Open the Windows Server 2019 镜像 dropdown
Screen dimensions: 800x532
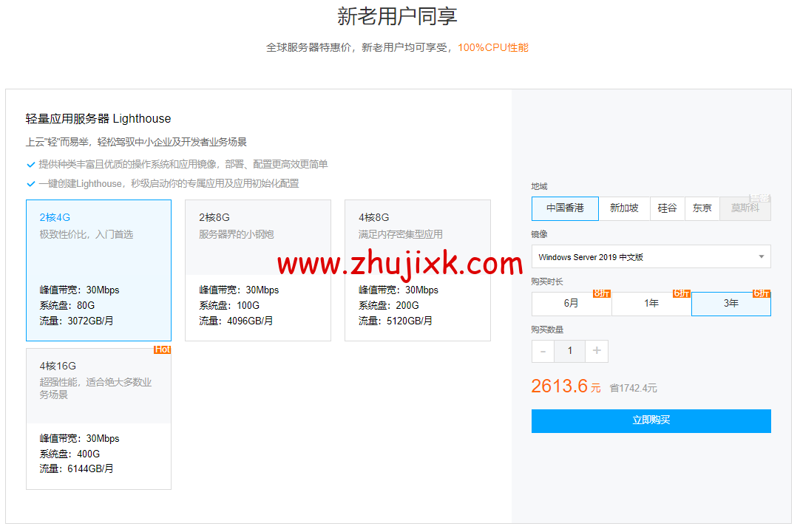click(x=651, y=256)
